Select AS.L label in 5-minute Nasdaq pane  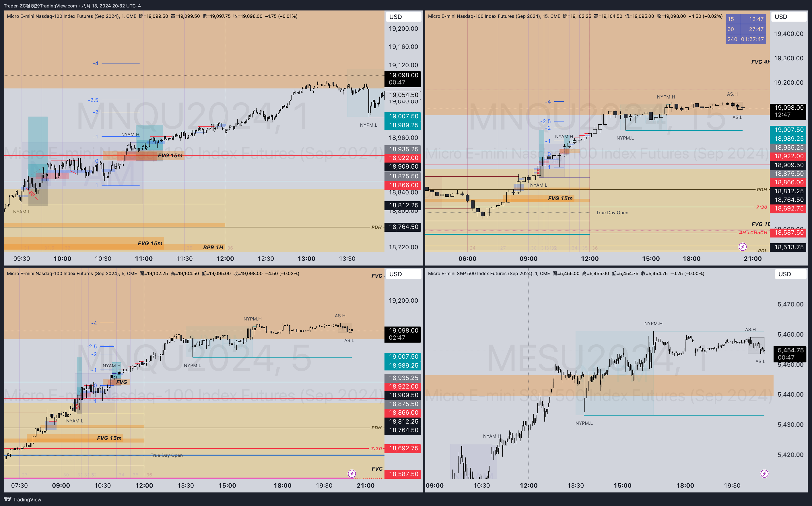coord(349,340)
